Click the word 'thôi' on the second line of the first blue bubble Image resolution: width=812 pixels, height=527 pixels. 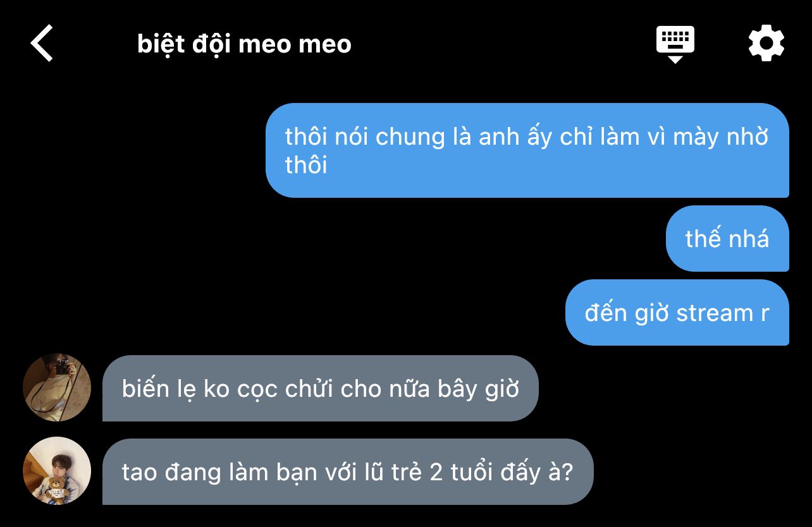click(x=306, y=165)
